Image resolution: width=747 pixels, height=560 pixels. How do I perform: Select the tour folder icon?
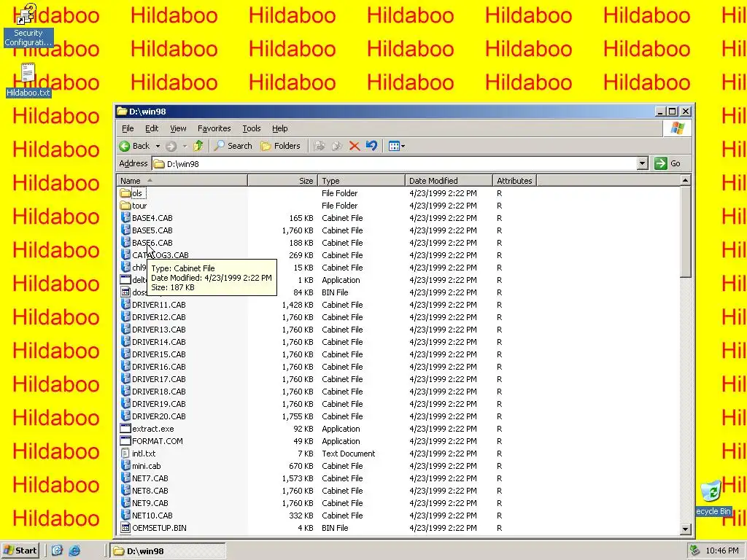[125, 206]
